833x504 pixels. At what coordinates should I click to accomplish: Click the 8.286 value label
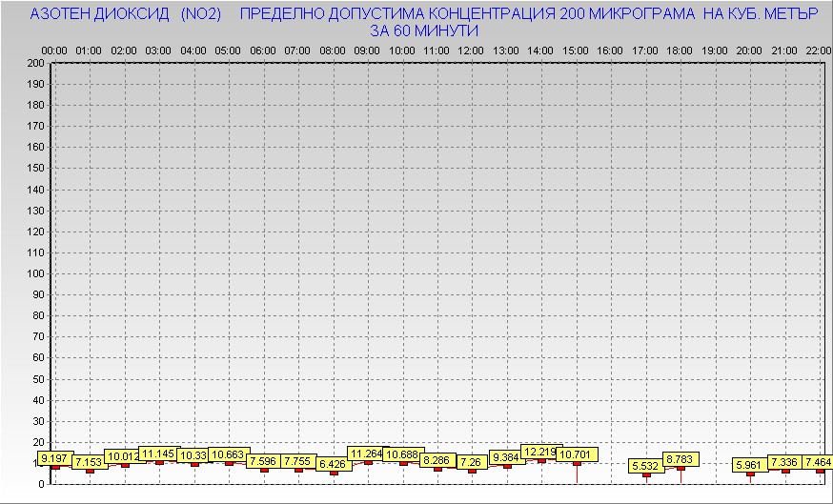437,460
